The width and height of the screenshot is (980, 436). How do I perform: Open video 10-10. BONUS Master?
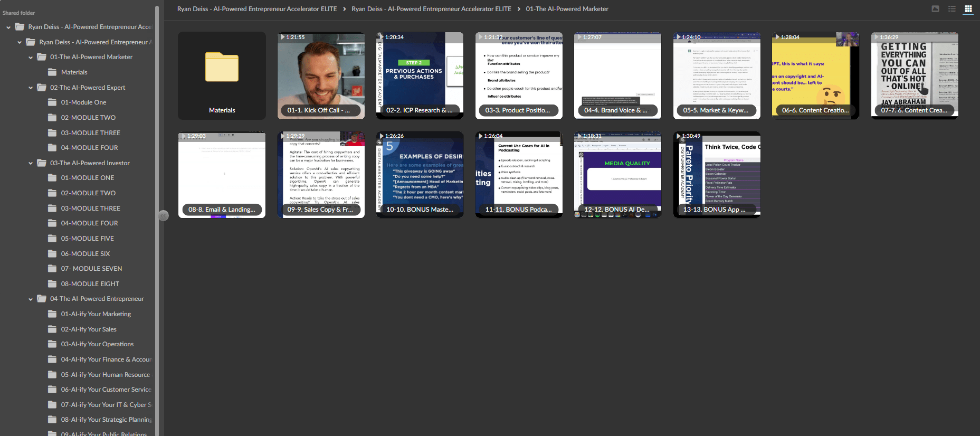[420, 175]
